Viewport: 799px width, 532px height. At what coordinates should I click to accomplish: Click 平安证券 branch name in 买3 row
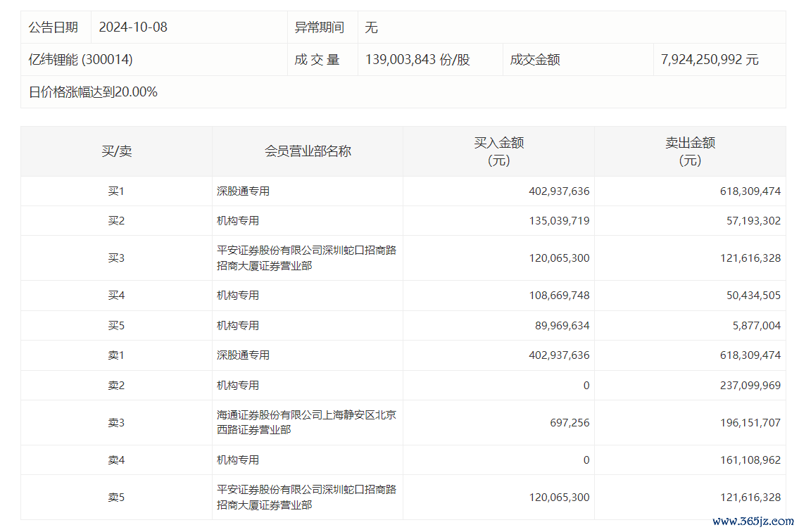click(x=306, y=258)
